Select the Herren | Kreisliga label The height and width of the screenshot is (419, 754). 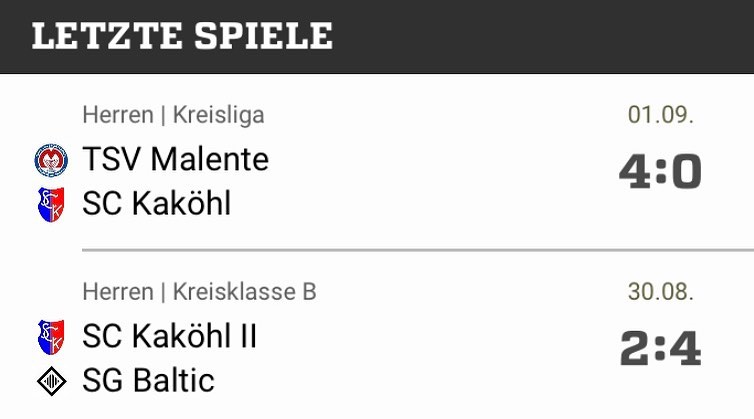(173, 115)
